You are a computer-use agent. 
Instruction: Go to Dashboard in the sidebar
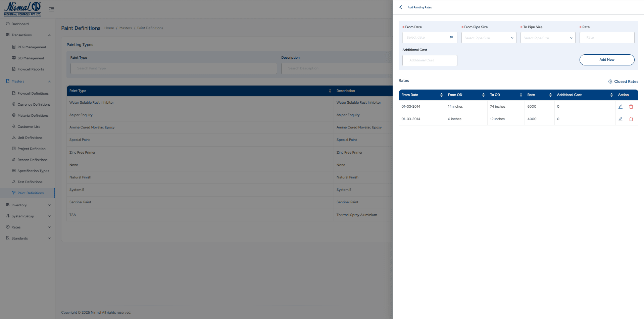(x=20, y=24)
